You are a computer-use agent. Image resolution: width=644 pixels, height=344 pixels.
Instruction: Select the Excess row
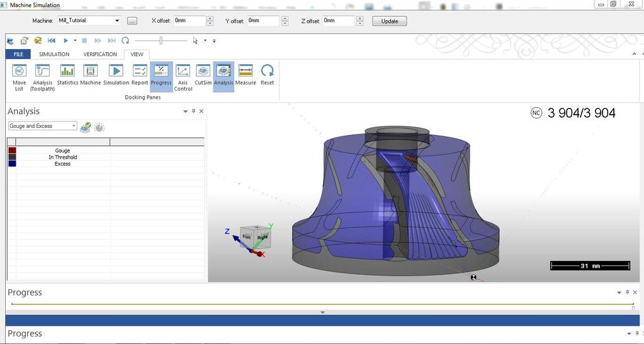[x=106, y=164]
